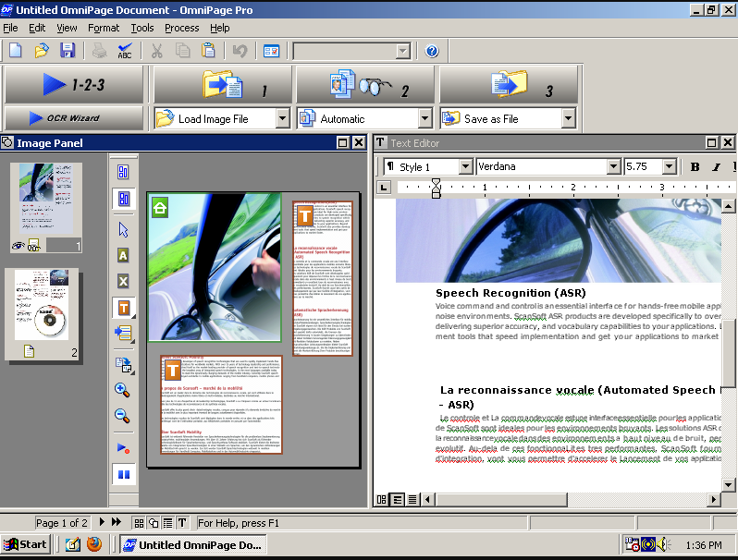Run spell check ABC icon
Viewport: 738px width, 560px height.
(125, 50)
